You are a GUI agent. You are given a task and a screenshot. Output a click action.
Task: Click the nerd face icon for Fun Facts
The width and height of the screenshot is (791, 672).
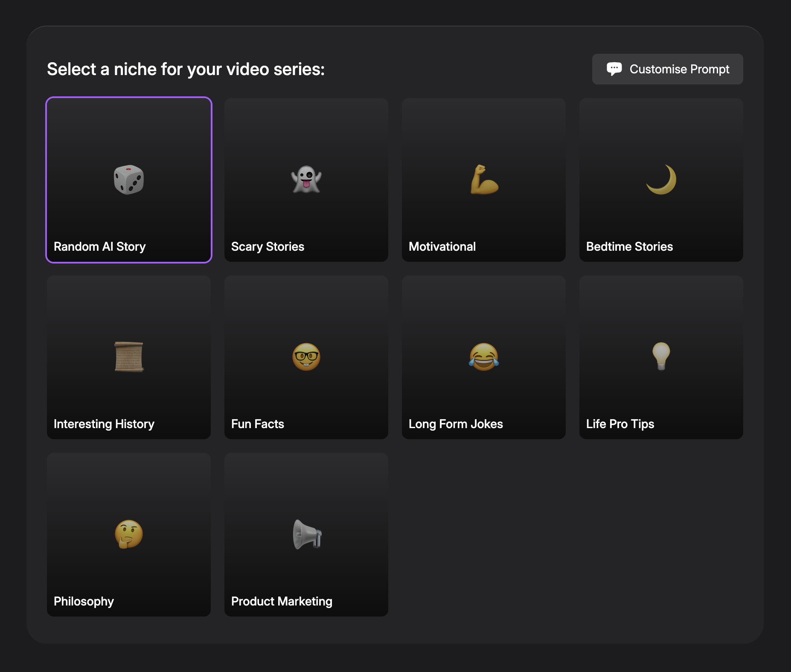[306, 357]
